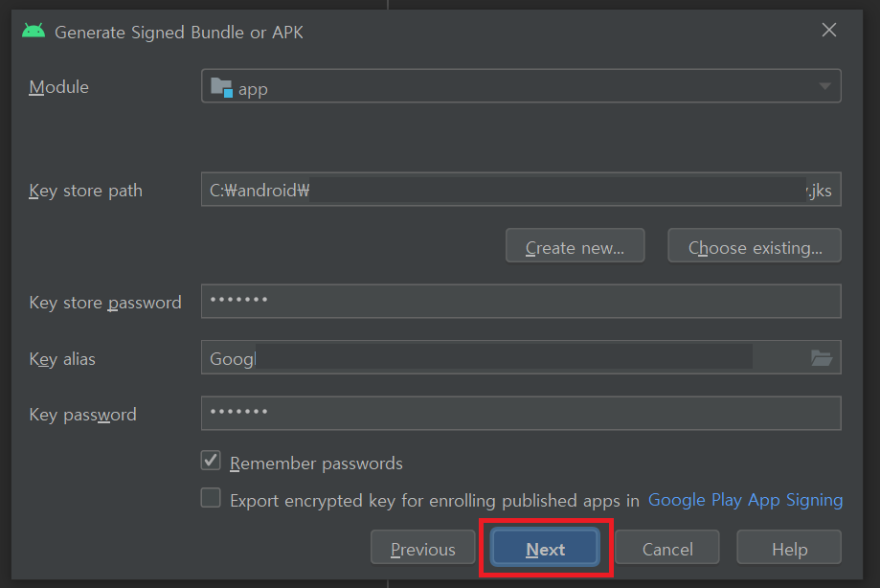The image size is (880, 588).
Task: Cancel the signing dialog
Action: tap(667, 549)
